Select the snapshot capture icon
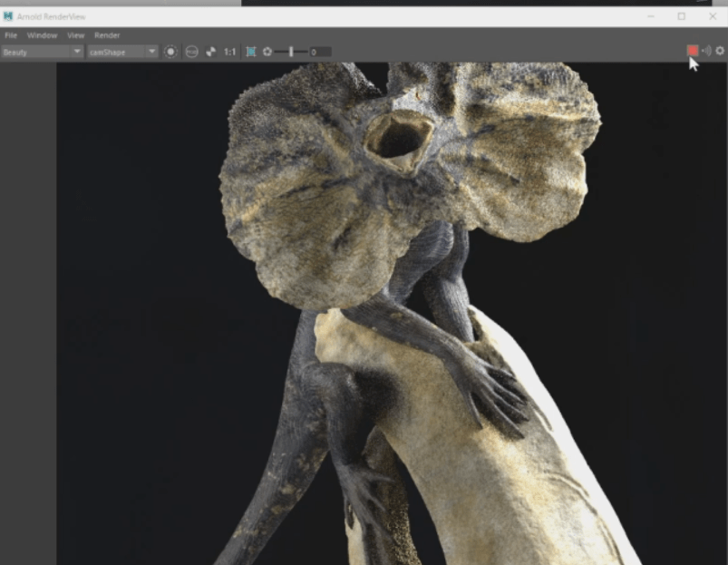Screen dimensions: 728x565 click(x=209, y=52)
